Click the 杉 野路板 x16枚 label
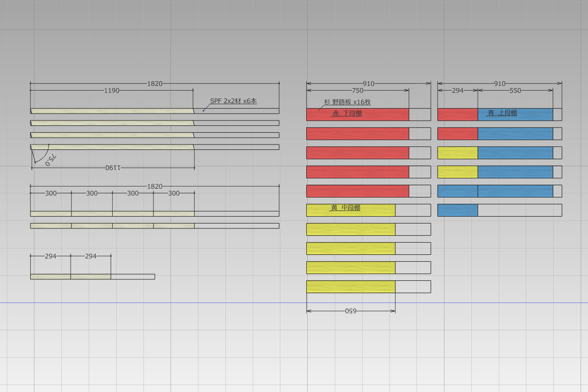This screenshot has width=588, height=392. [x=347, y=102]
